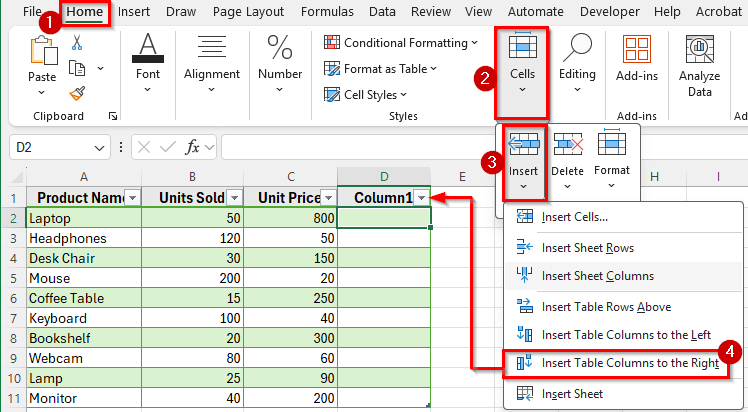Click the Insert Function fx icon

click(195, 147)
